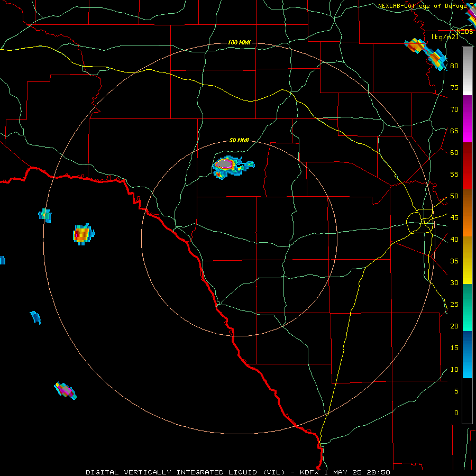Click the scale value "55"
This screenshot has height=476, width=476.
(454, 174)
